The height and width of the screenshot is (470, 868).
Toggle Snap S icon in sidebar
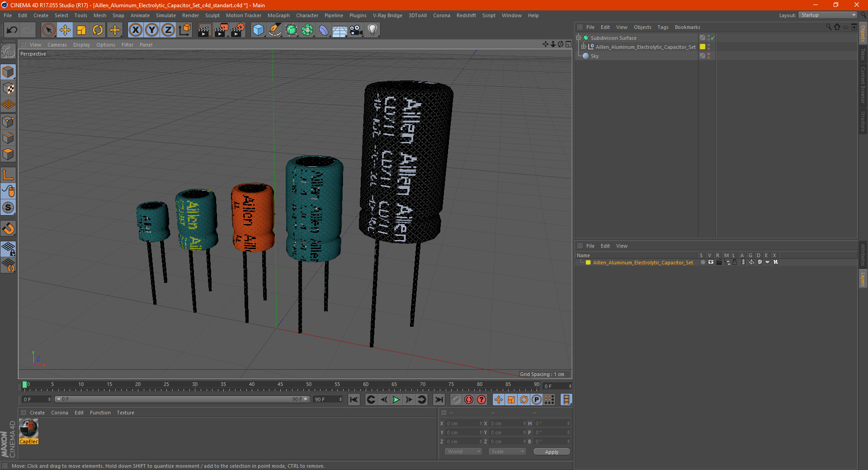[9, 208]
